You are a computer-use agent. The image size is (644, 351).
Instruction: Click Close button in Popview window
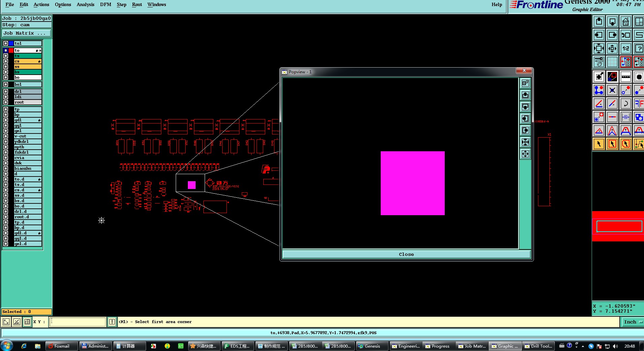(x=406, y=255)
